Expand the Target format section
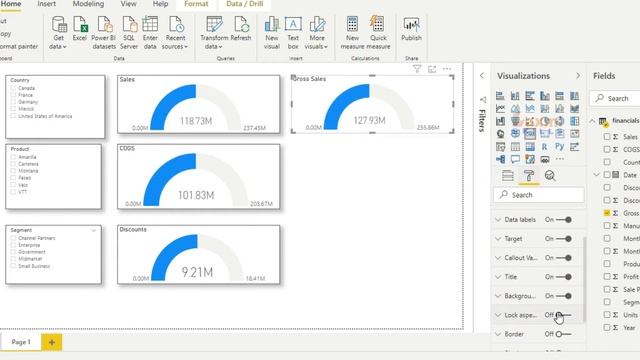Image resolution: width=640 pixels, height=360 pixels. click(x=498, y=239)
